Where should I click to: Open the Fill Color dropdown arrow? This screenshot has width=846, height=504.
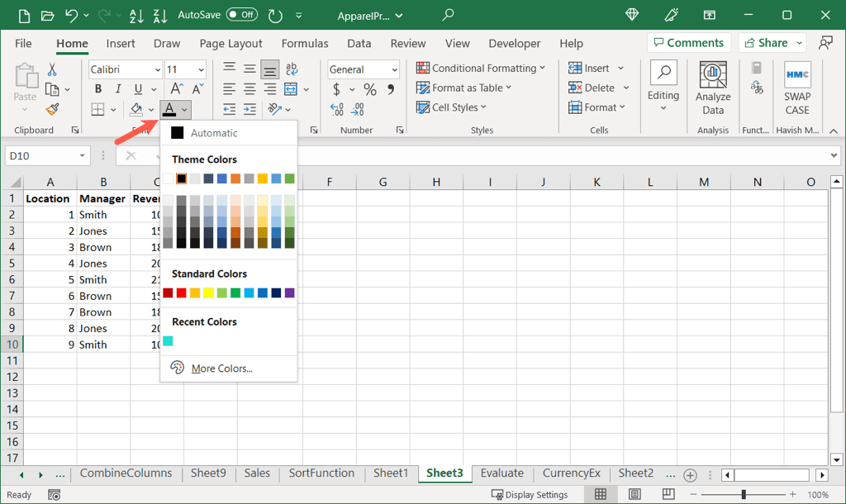tap(151, 109)
